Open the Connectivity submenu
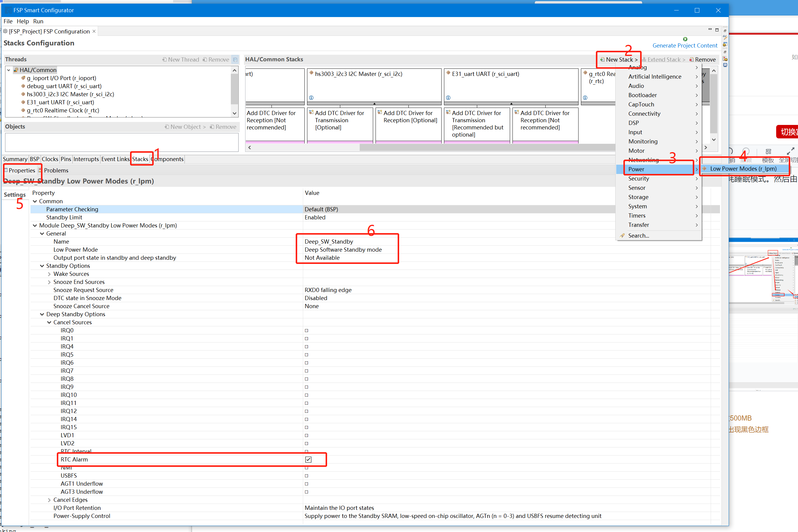This screenshot has width=798, height=532. pos(658,114)
